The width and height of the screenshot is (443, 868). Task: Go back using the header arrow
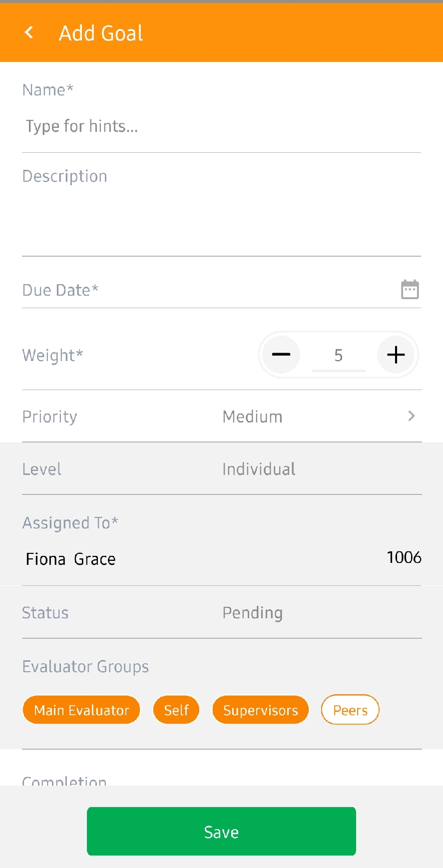click(x=29, y=33)
